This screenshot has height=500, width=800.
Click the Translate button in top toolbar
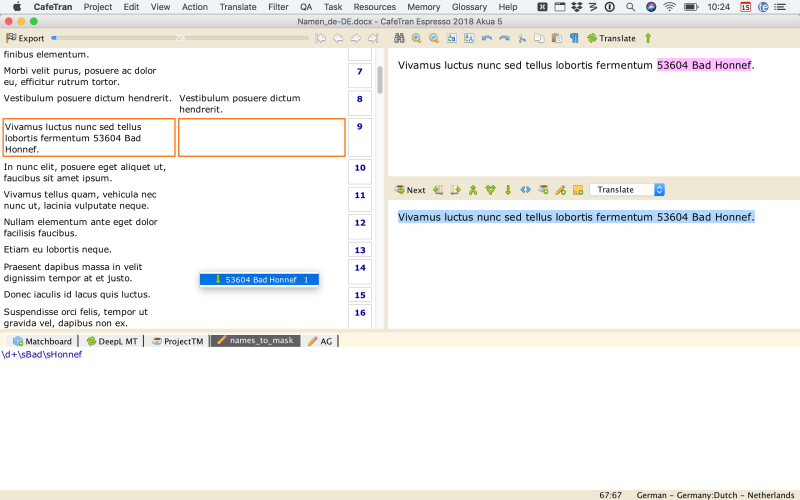(611, 38)
